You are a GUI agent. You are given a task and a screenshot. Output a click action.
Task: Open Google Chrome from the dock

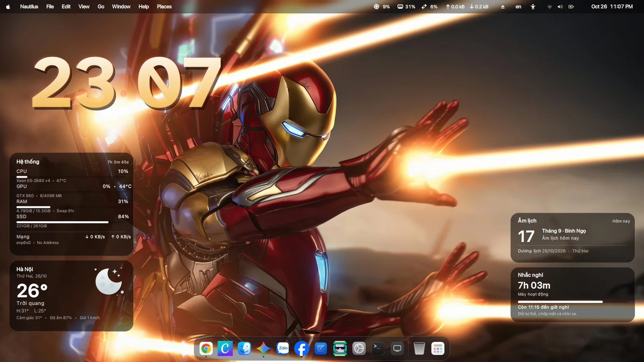pos(206,348)
